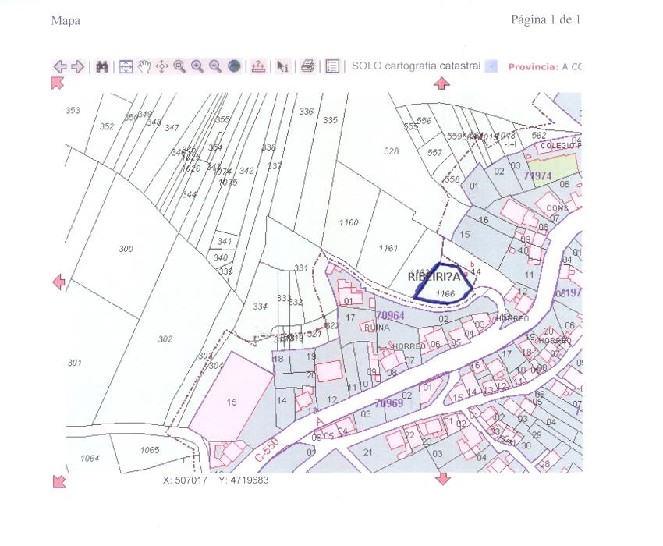Pan map northwest with top-left corner arrow
663x546 pixels.
[58, 84]
